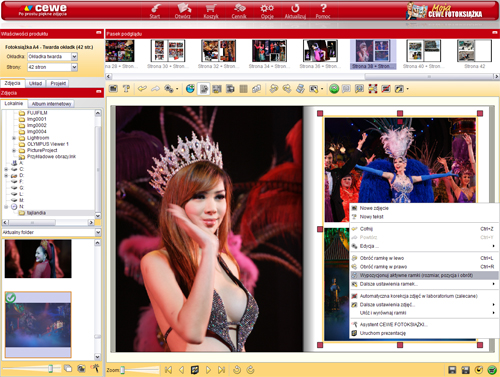
Task: Switch to the Układ tab
Action: [x=35, y=83]
